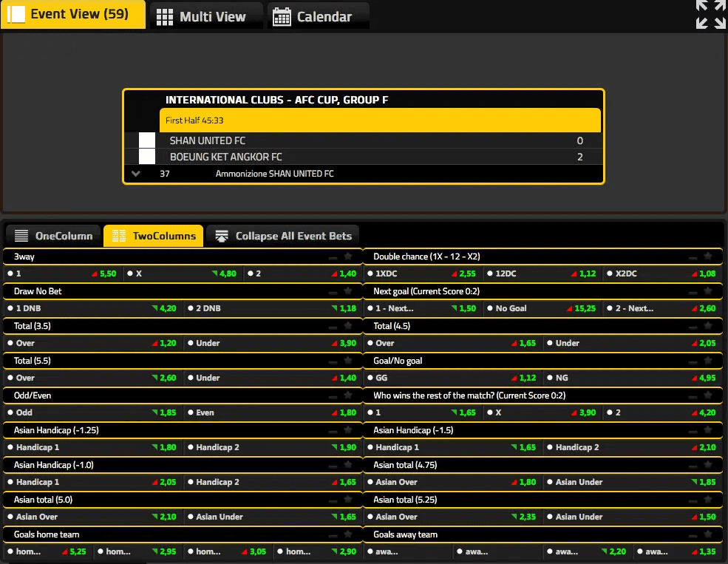Image resolution: width=728 pixels, height=564 pixels.
Task: Star the Goals away team market
Action: [x=707, y=534]
